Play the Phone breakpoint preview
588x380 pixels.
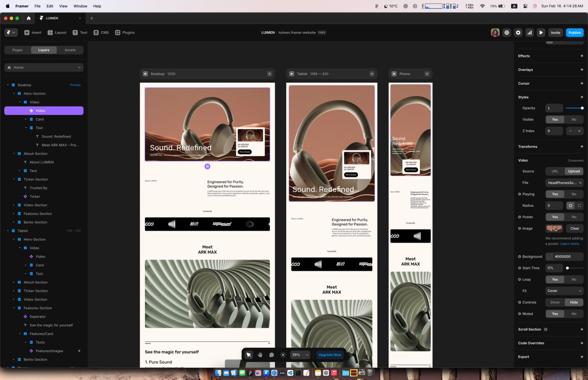pos(394,74)
